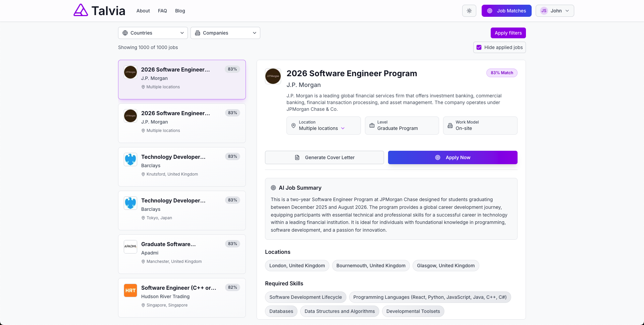This screenshot has width=644, height=325.
Task: Click the London, United Kingdom location chip
Action: click(297, 266)
